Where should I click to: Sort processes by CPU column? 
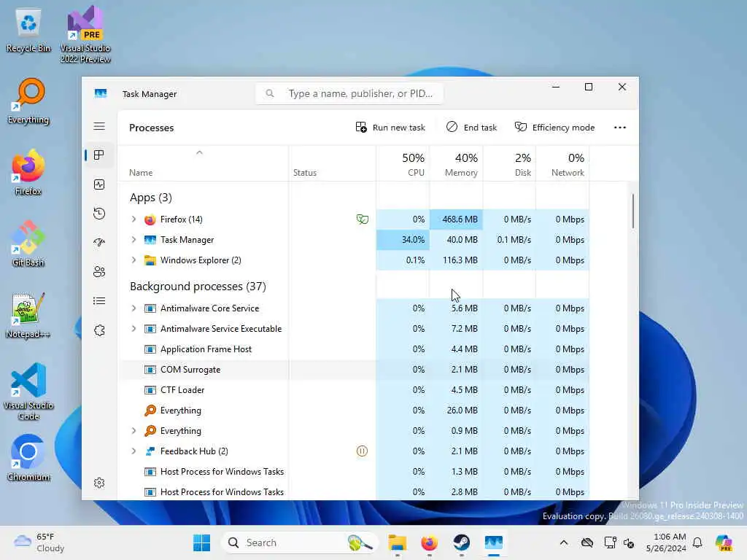click(x=403, y=164)
